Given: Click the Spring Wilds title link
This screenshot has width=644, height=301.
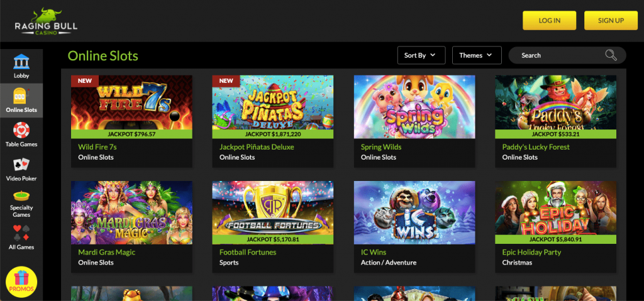Looking at the screenshot, I should pyautogui.click(x=381, y=146).
